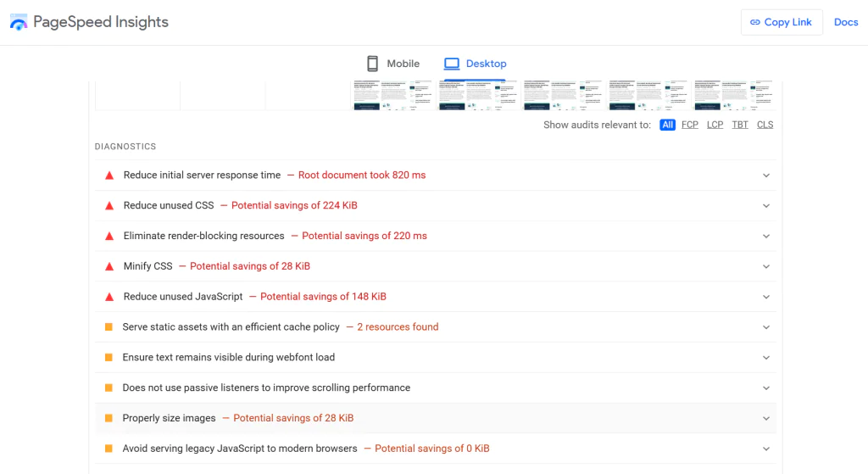Expand passive listeners audit chevron

click(x=766, y=388)
